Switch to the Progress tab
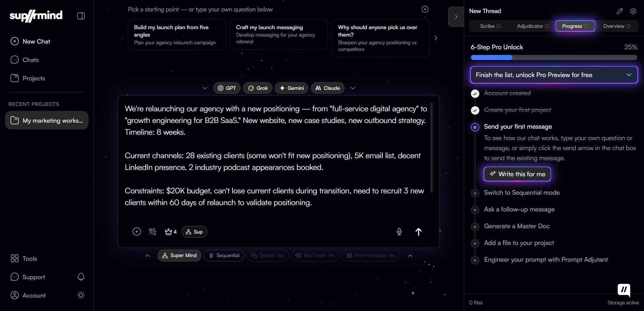644x311 pixels. click(x=575, y=26)
